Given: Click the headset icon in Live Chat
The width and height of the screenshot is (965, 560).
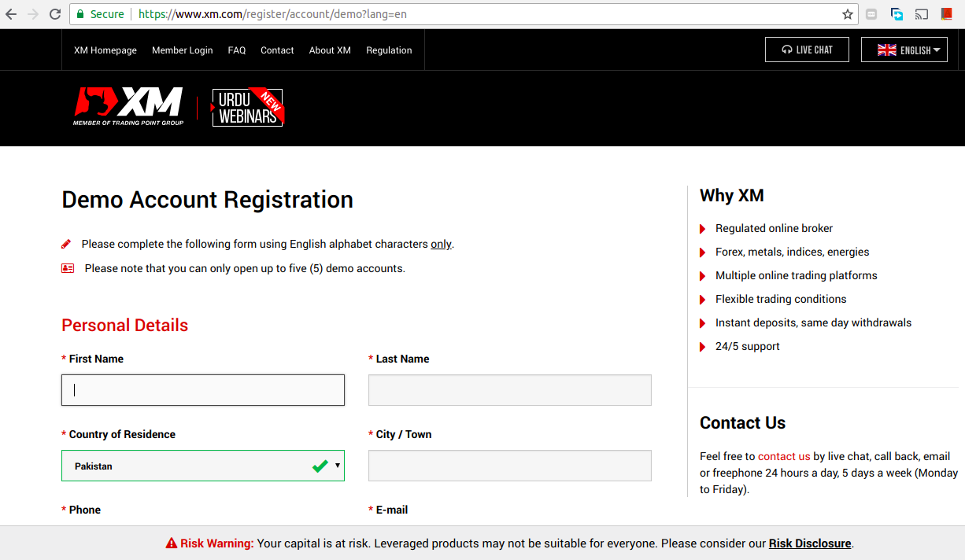Looking at the screenshot, I should coord(787,50).
